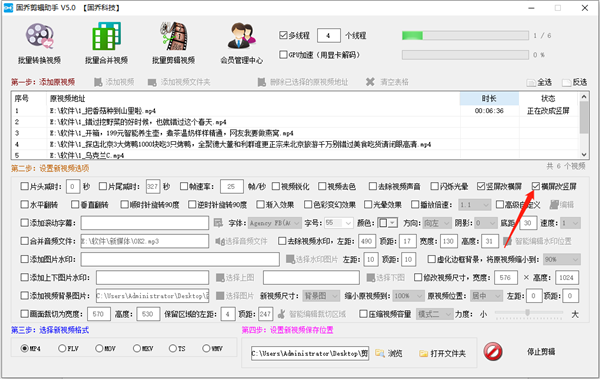
Task: Click 力度 compression strength slider
Action: [x=529, y=313]
